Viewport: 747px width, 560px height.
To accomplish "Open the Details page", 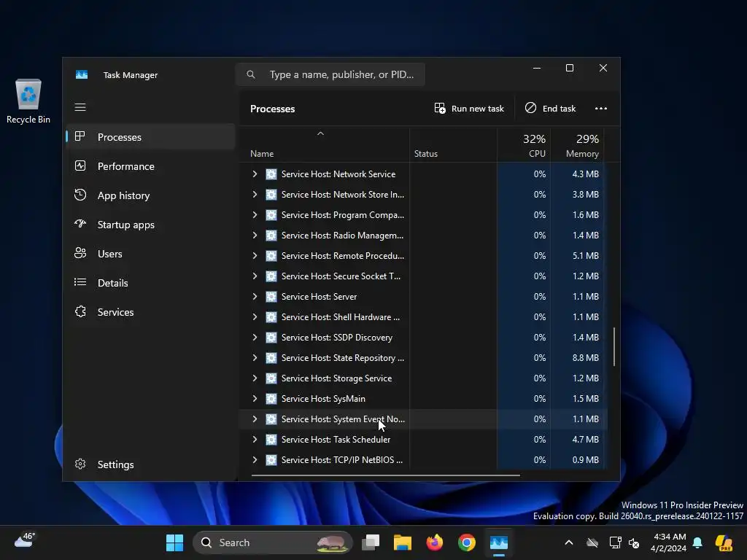I will (x=150, y=283).
